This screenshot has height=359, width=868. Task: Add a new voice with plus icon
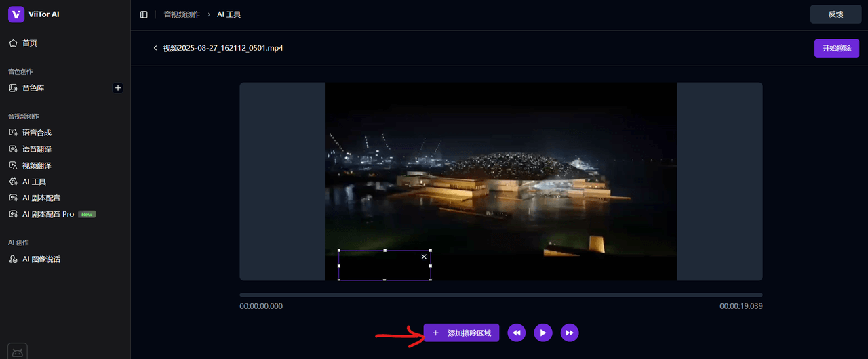[x=118, y=88]
